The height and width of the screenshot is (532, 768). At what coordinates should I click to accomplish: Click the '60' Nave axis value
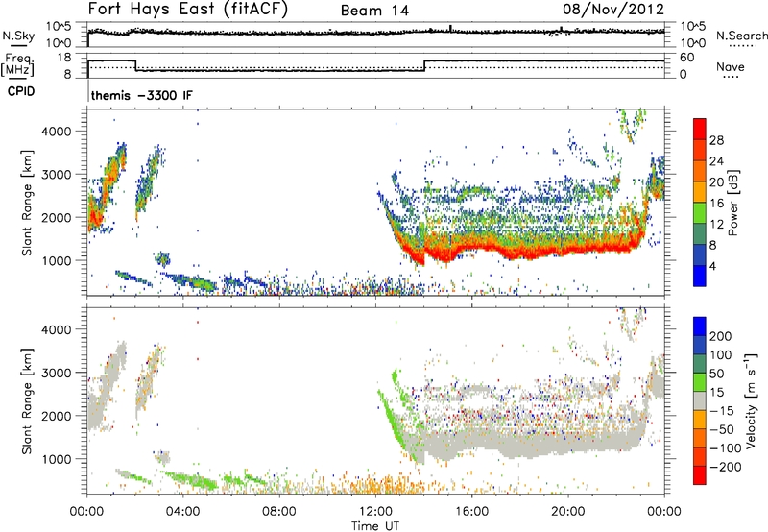(687, 58)
